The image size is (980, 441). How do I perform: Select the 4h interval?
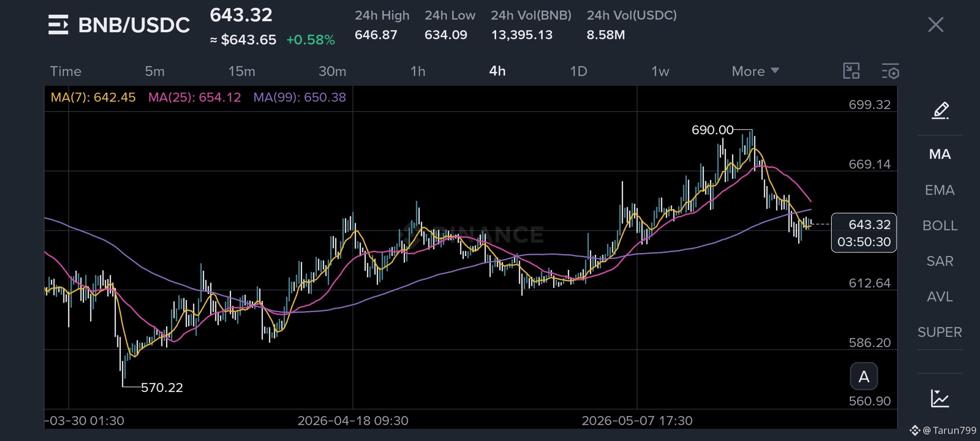pos(497,71)
